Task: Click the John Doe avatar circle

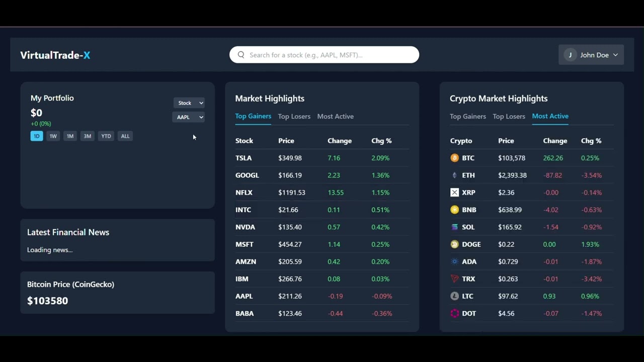Action: 570,55
